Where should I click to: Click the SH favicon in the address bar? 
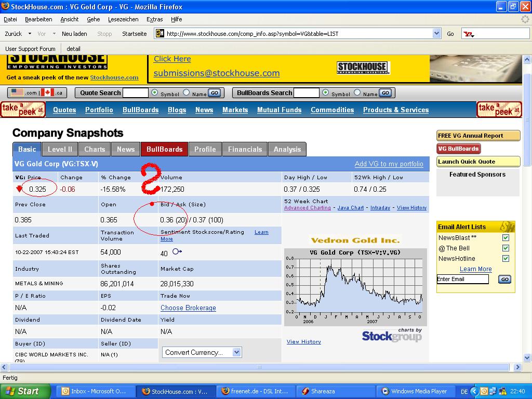(x=160, y=34)
